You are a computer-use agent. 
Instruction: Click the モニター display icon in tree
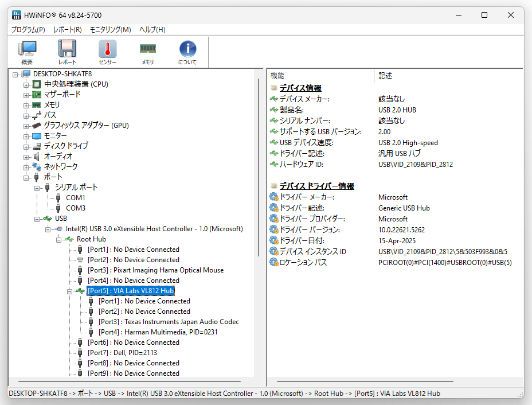(37, 136)
